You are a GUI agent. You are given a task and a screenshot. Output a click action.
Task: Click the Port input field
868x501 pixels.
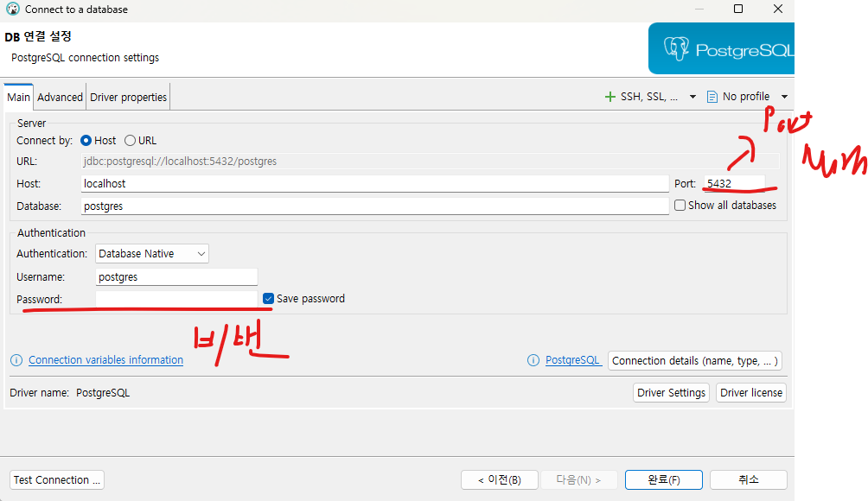click(x=735, y=184)
